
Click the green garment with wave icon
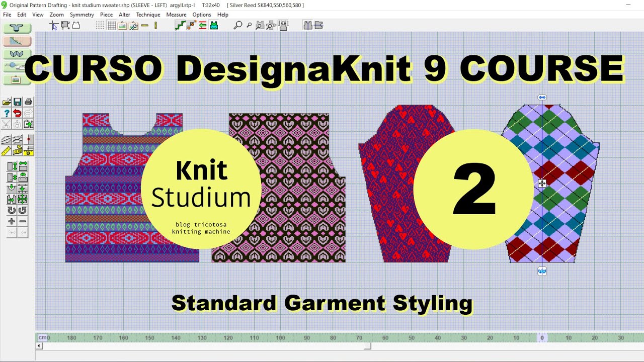pos(213,25)
